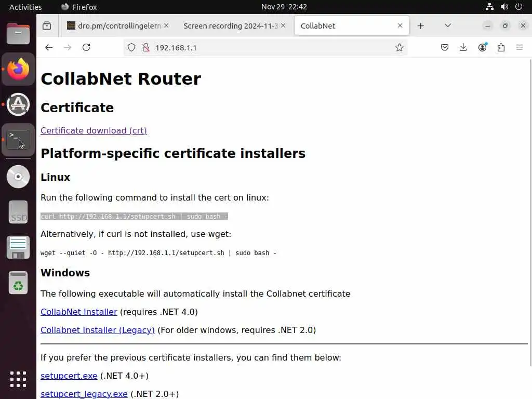Go back to the previous page

tap(49, 47)
